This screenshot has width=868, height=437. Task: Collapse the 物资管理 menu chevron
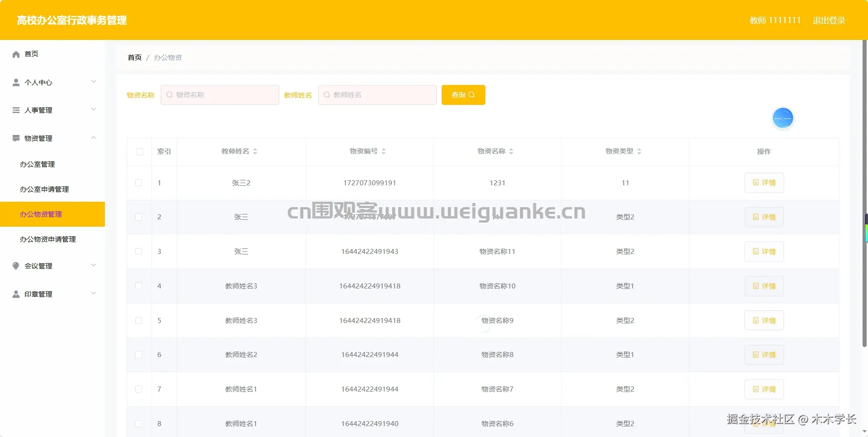(94, 138)
